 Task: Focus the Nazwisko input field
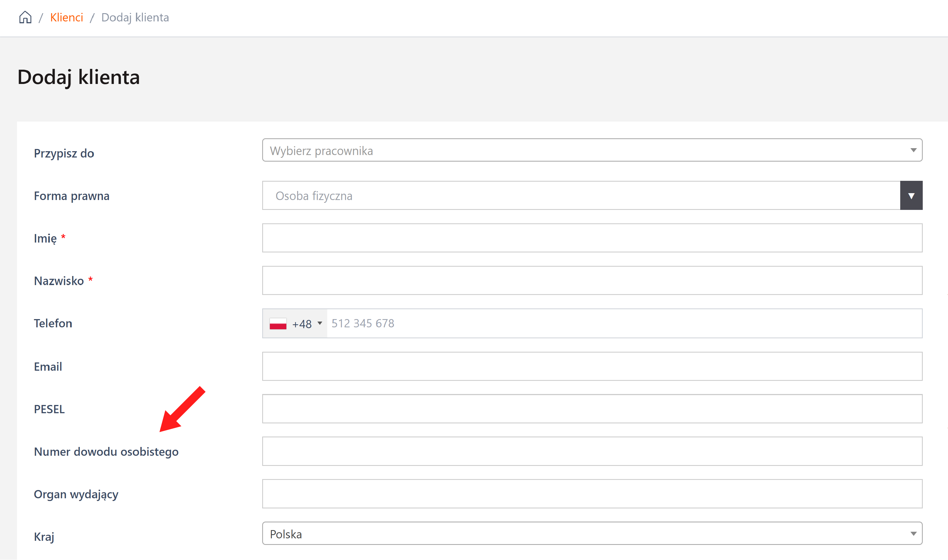coord(592,280)
